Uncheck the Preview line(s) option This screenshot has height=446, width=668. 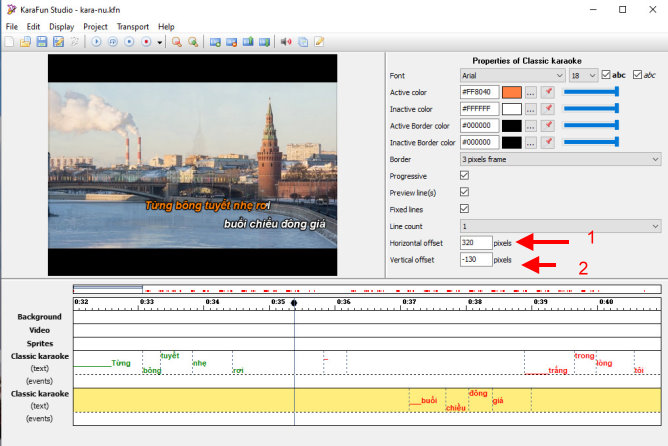click(x=464, y=192)
